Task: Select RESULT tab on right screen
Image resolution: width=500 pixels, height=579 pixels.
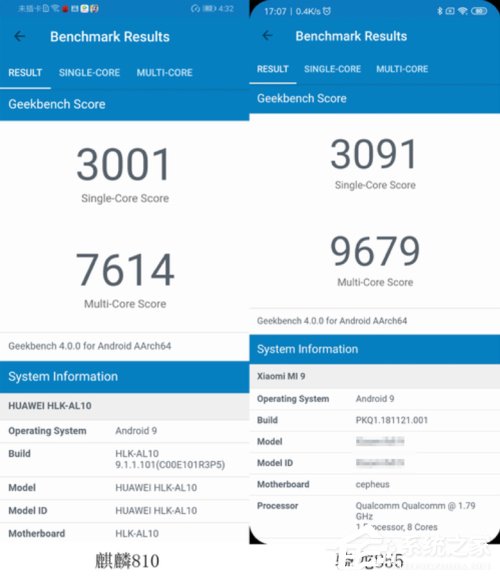Action: 273,69
